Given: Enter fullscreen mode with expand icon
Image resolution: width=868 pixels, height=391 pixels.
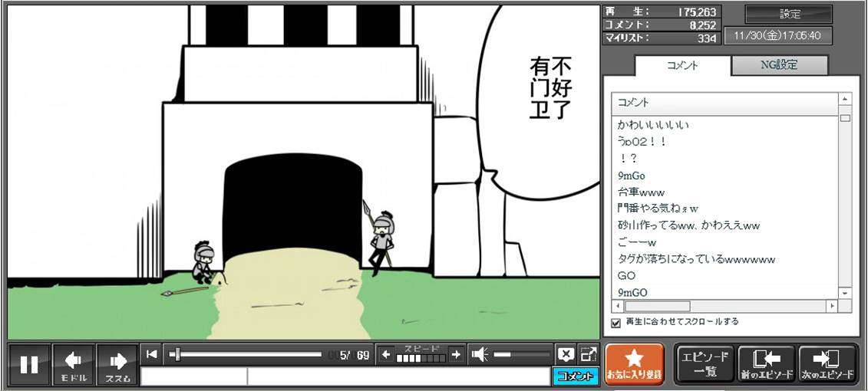Looking at the screenshot, I should point(588,354).
